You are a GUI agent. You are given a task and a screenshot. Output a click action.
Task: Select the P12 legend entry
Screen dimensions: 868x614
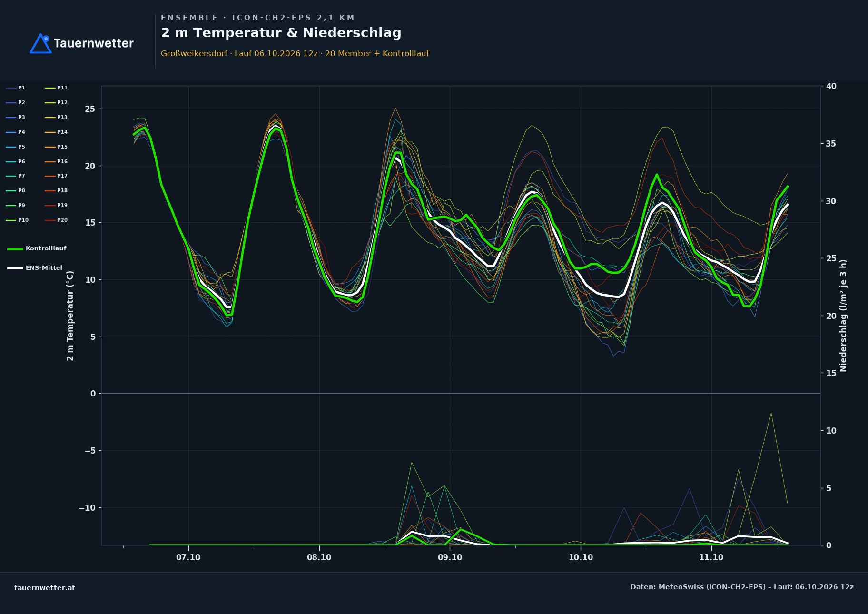[x=56, y=102]
